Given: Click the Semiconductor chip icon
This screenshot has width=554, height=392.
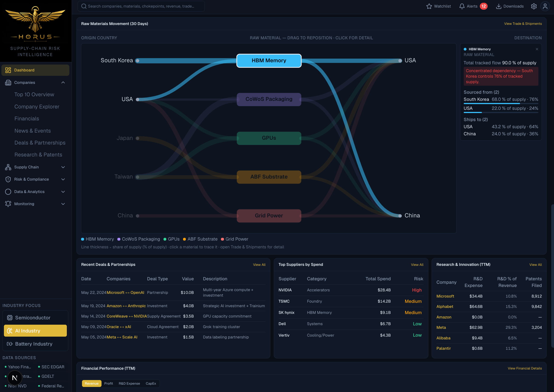Looking at the screenshot, I should pos(10,318).
